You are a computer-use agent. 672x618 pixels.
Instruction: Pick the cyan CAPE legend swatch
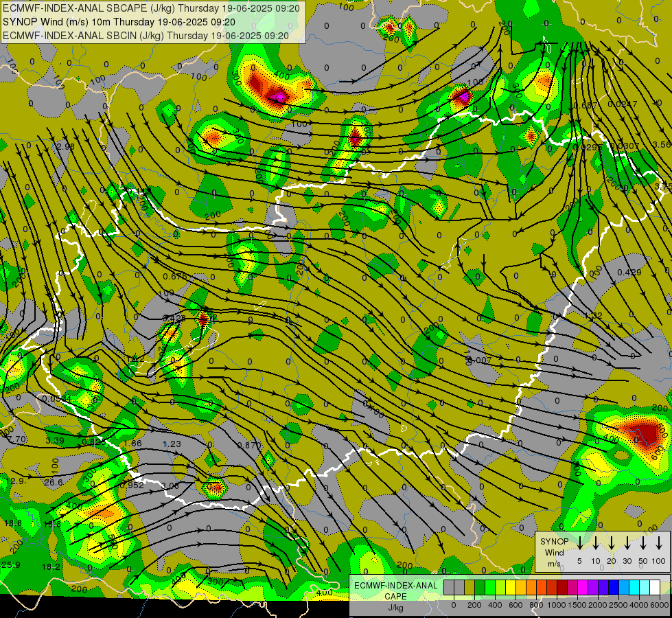coord(634,587)
